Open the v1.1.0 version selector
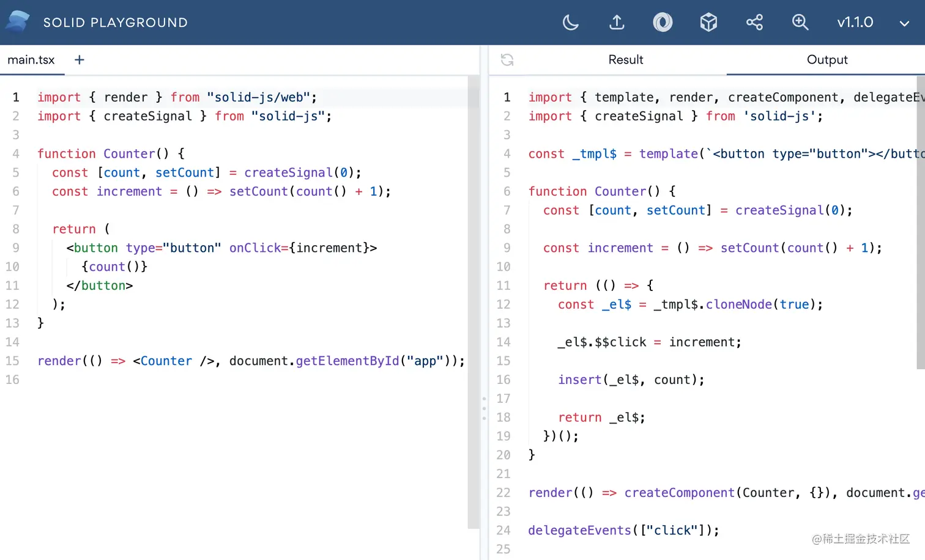The height and width of the screenshot is (560, 925). pos(855,23)
